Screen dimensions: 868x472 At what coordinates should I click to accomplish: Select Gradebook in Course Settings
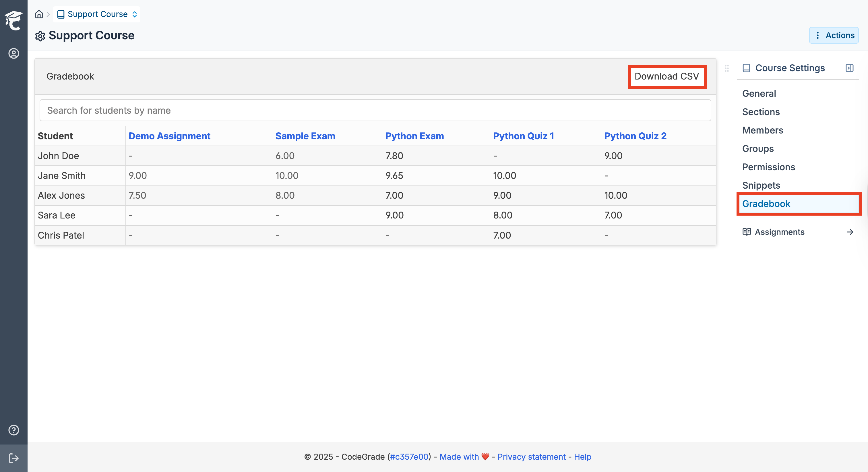766,204
